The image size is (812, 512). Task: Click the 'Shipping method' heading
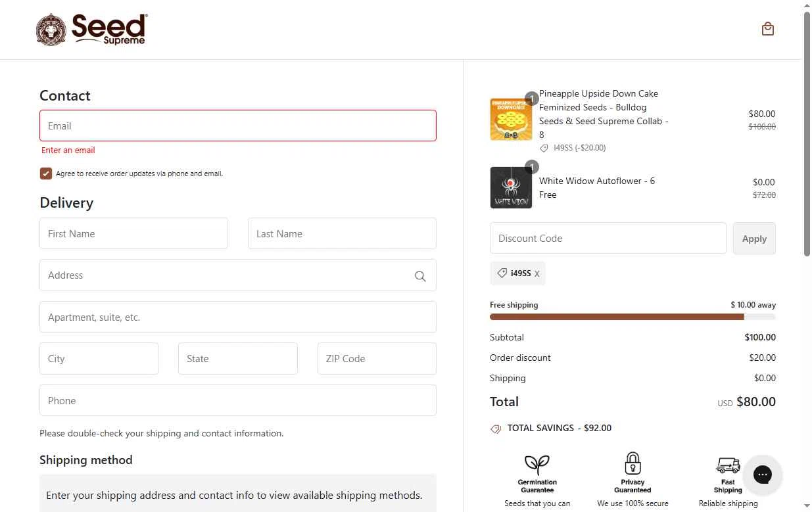(86, 459)
